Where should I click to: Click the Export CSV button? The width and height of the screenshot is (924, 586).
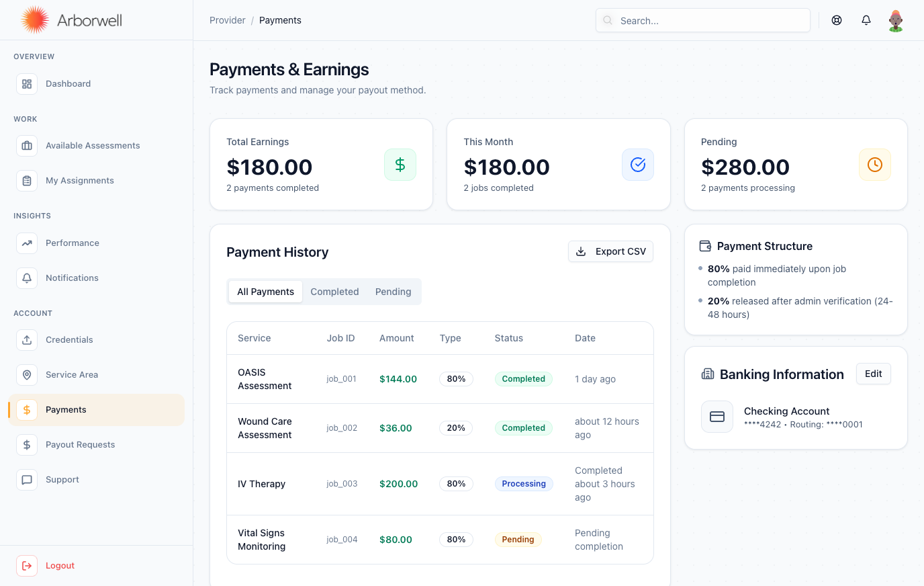click(610, 251)
